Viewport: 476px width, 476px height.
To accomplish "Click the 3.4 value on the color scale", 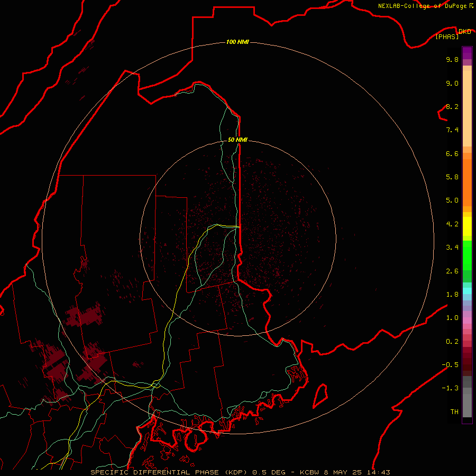I will (x=452, y=248).
